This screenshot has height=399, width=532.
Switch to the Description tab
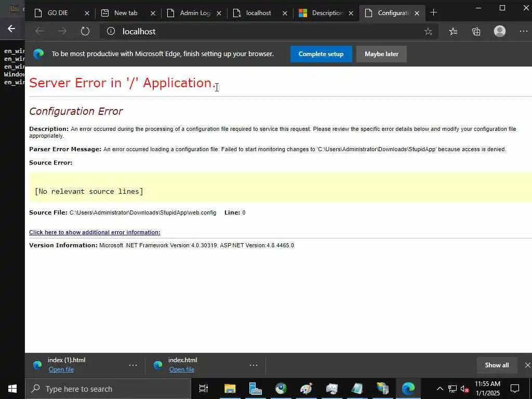pyautogui.click(x=327, y=13)
